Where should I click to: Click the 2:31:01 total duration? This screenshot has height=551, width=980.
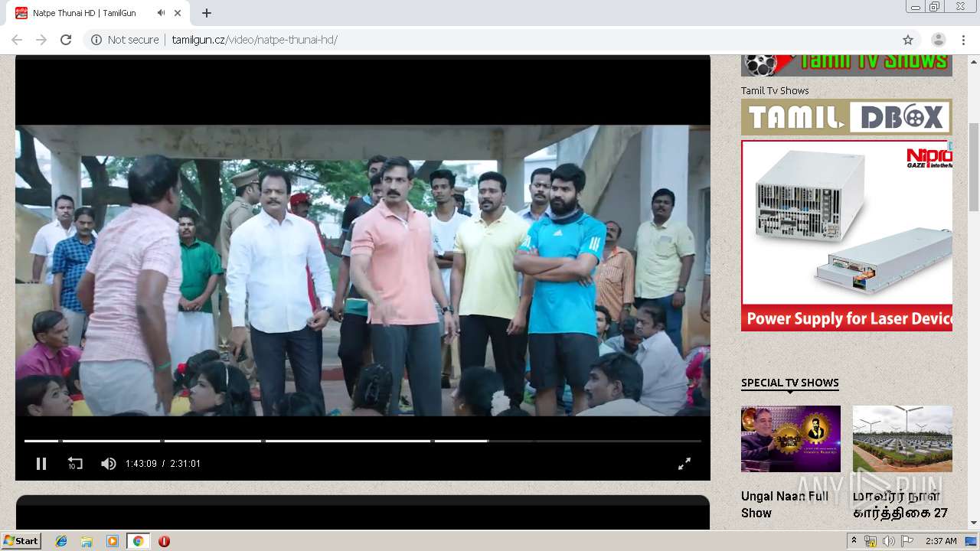(185, 464)
